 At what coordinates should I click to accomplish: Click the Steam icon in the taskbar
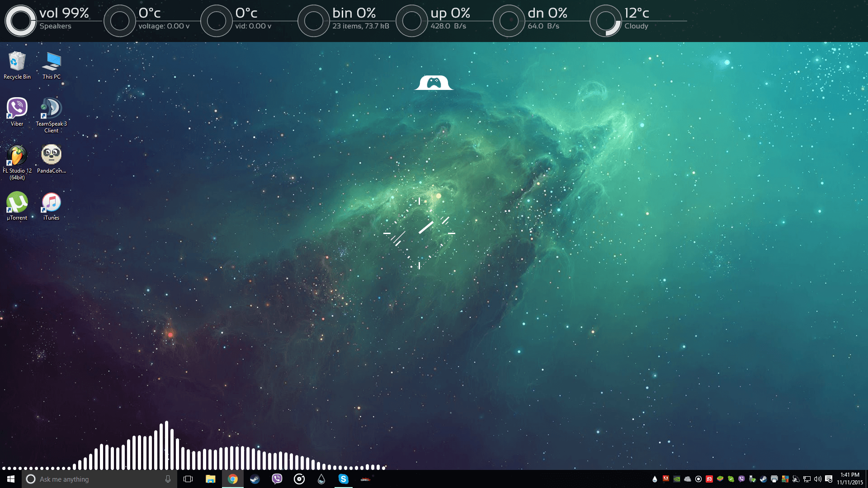coord(255,479)
